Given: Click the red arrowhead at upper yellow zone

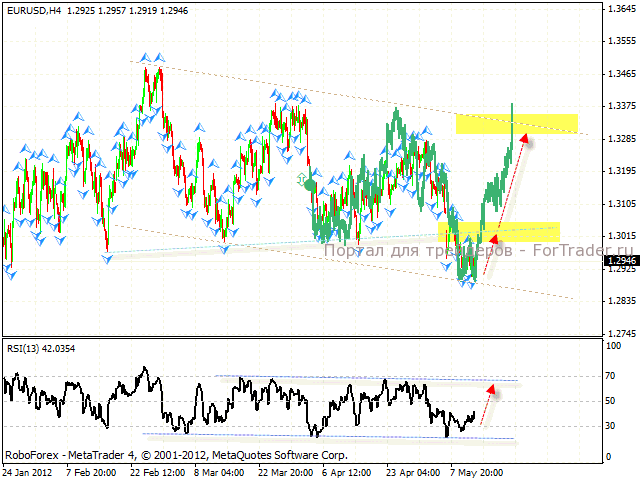Looking at the screenshot, I should (524, 139).
